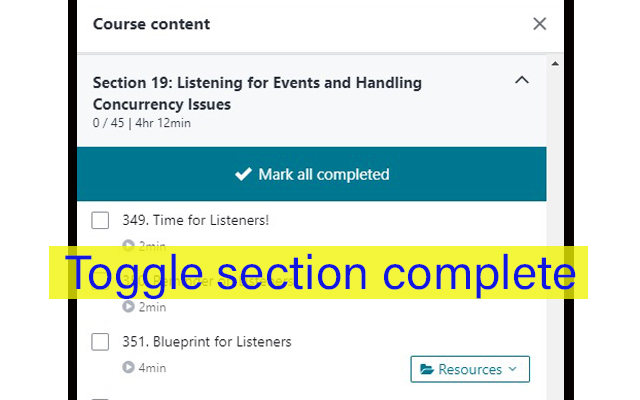Click the small chevron in Resources button
Image resolution: width=640 pixels, height=400 pixels.
513,369
